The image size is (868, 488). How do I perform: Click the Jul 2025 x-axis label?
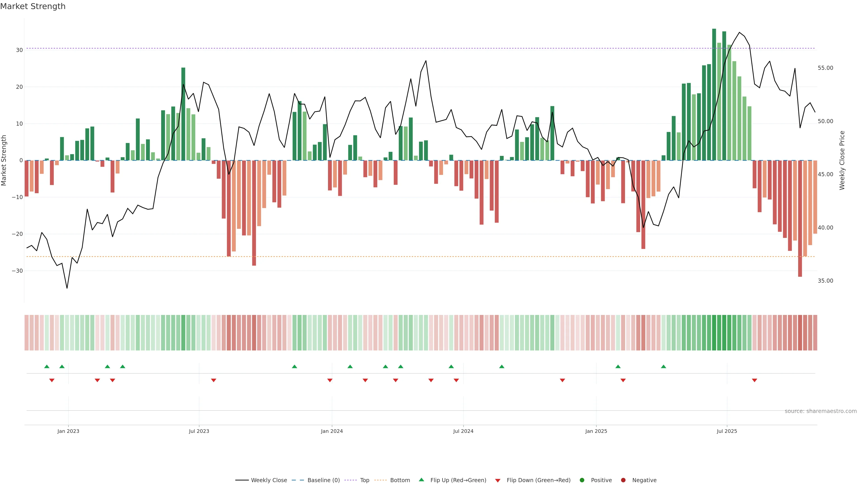pos(727,431)
